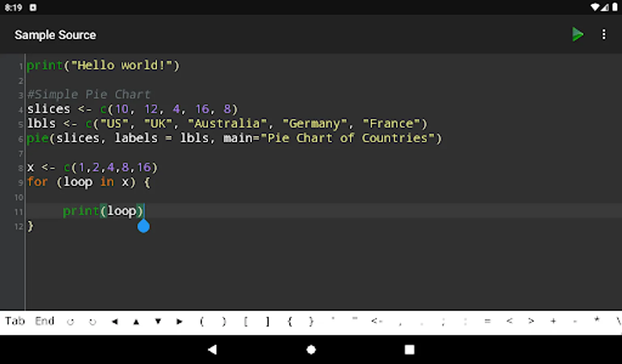
Task: Insert an opening square bracket
Action: coord(246,322)
